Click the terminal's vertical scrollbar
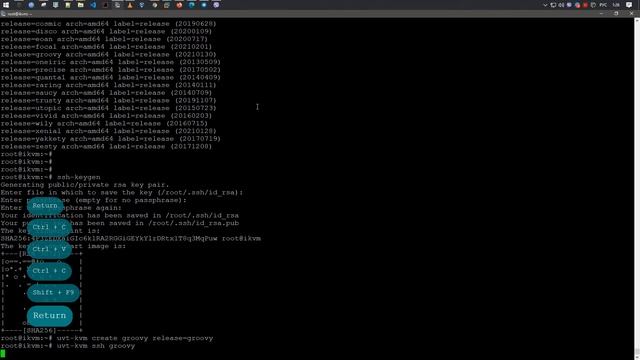 637,188
